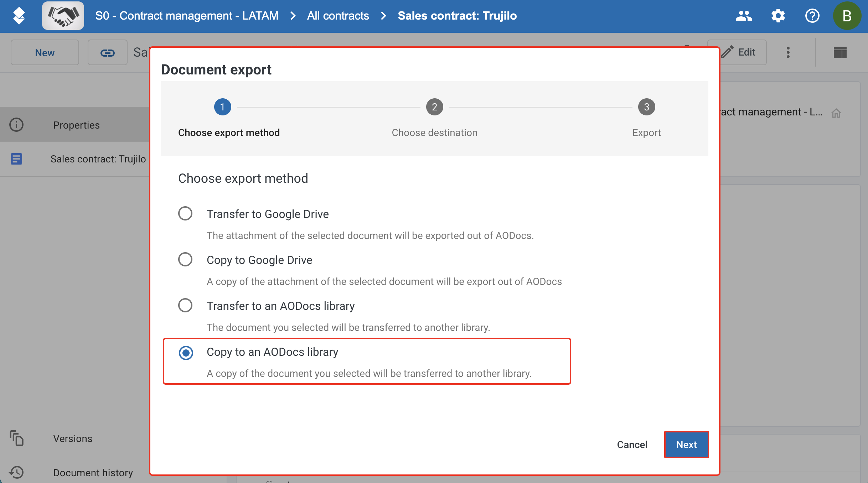Click the Document history clock icon
Image resolution: width=868 pixels, height=483 pixels.
point(16,472)
